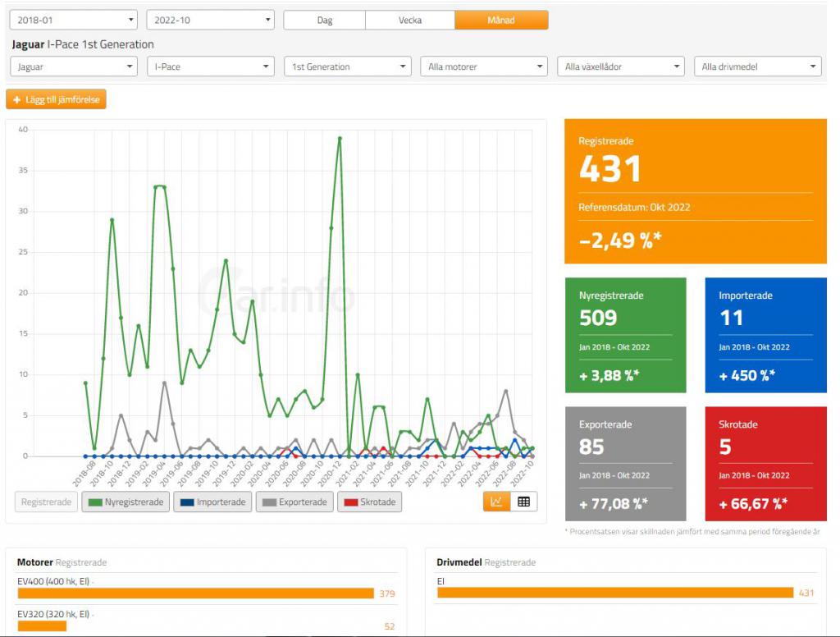
Task: Open the I-Pace model dropdown
Action: pyautogui.click(x=211, y=66)
